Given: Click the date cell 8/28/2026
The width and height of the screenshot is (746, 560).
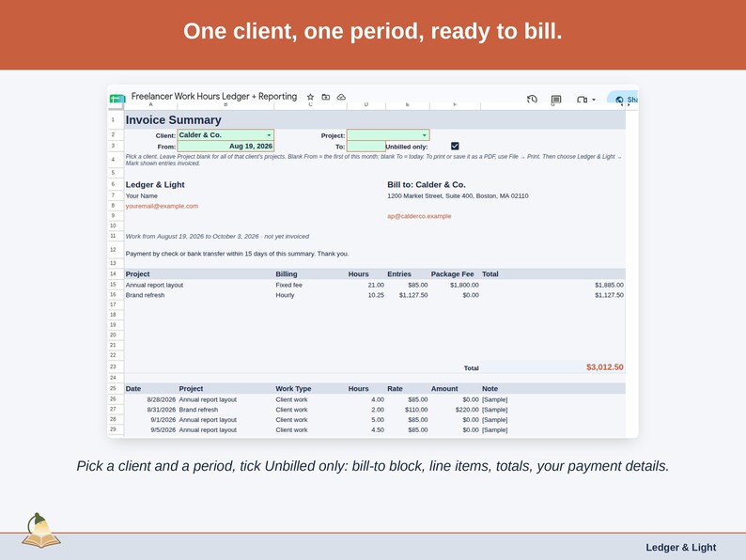Looking at the screenshot, I should point(162,399).
